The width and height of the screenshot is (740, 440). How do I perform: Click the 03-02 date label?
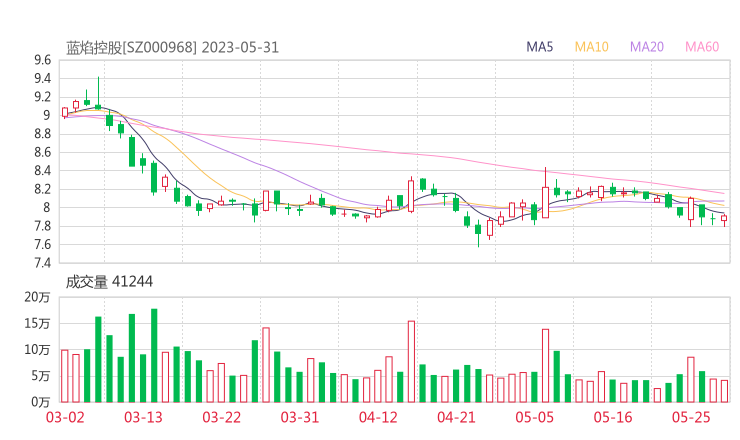(x=65, y=417)
